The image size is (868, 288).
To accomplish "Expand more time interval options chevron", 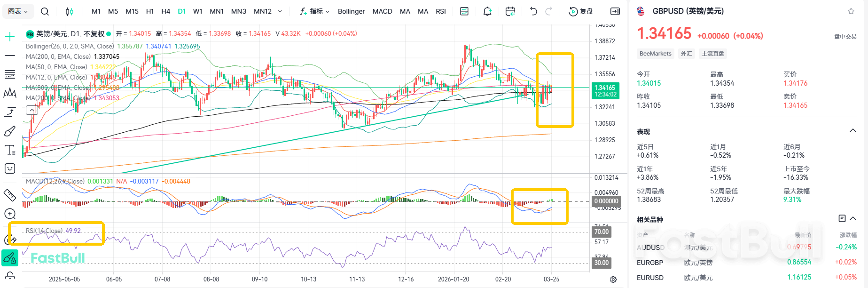I will click(281, 11).
